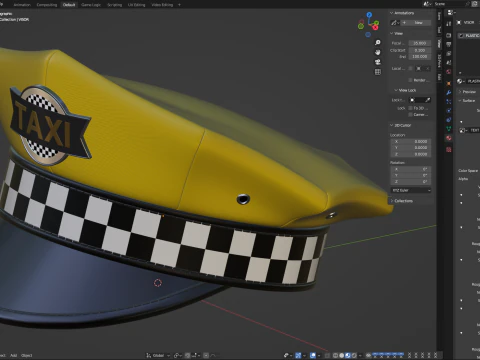The width and height of the screenshot is (480, 360).
Task: Open the Object menu in viewport header
Action: 27,355
